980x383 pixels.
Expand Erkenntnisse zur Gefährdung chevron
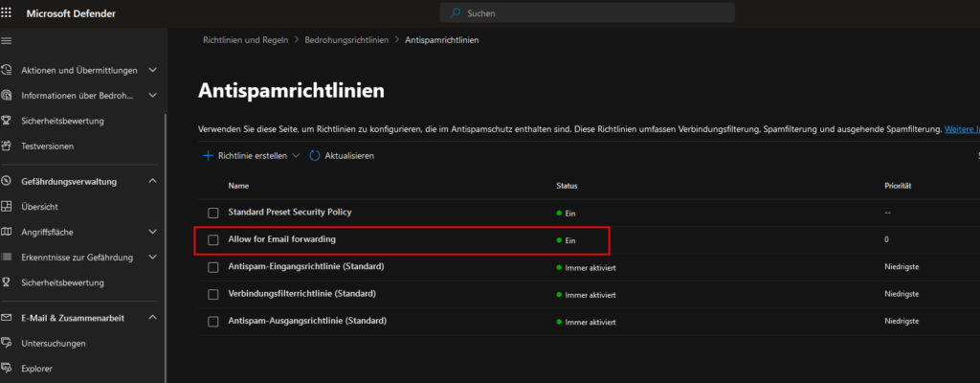(153, 258)
